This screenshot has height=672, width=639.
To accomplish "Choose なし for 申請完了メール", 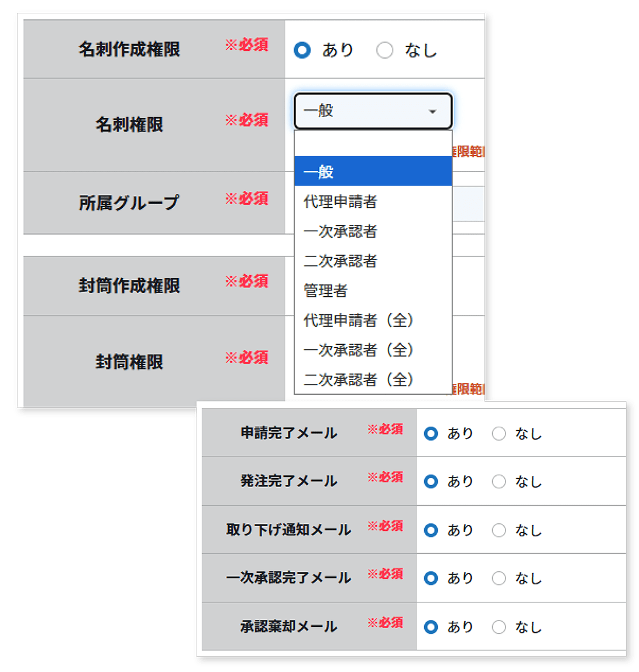I will pos(499,433).
